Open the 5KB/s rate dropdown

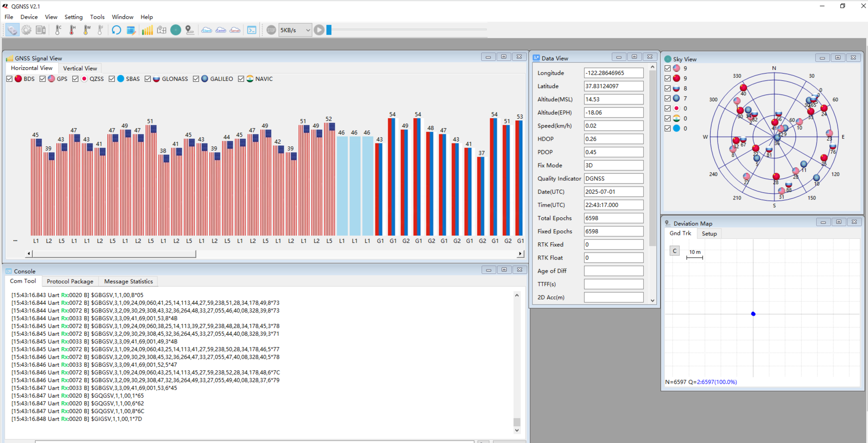coord(295,30)
